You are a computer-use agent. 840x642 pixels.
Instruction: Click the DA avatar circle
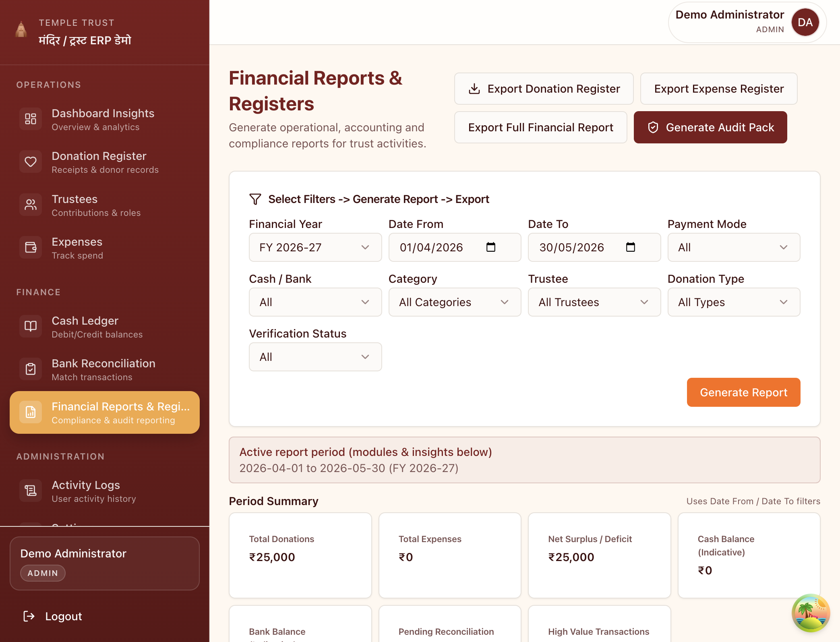tap(805, 22)
